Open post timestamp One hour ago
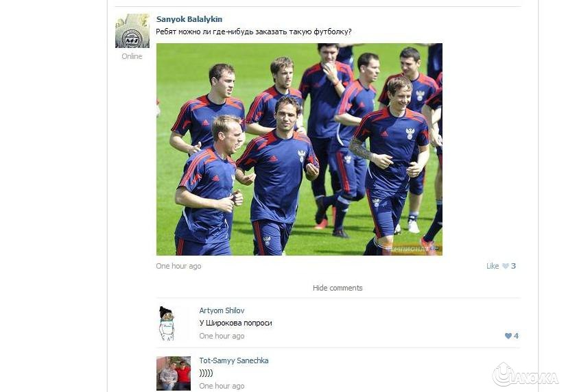Image resolution: width=566 pixels, height=392 pixels. [x=178, y=266]
